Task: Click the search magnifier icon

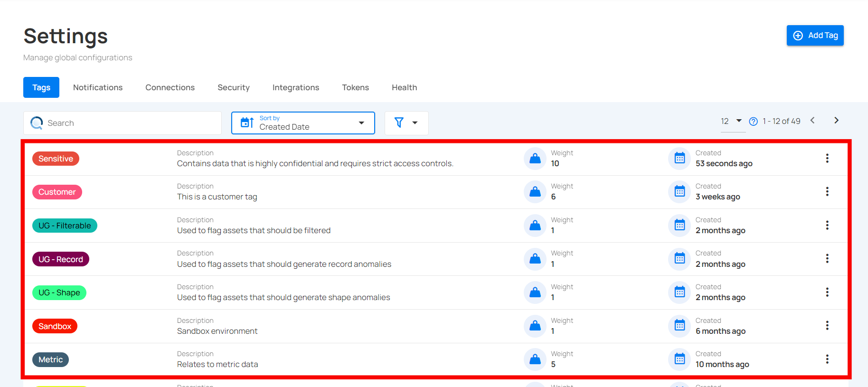Action: coord(37,123)
